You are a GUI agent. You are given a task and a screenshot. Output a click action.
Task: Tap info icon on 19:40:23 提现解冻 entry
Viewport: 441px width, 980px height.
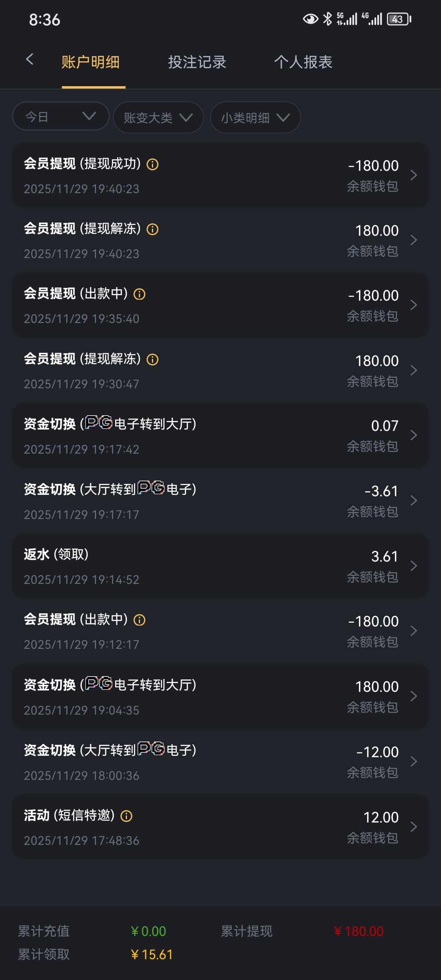click(153, 229)
